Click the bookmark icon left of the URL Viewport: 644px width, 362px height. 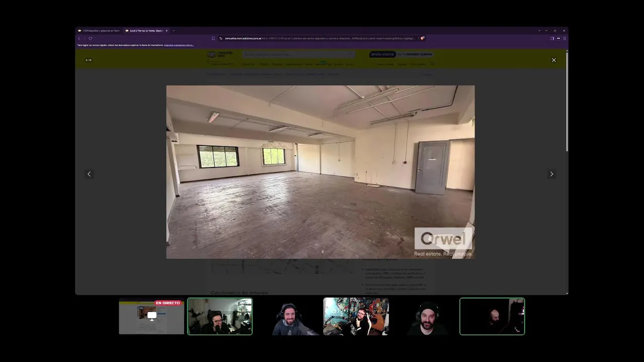213,38
